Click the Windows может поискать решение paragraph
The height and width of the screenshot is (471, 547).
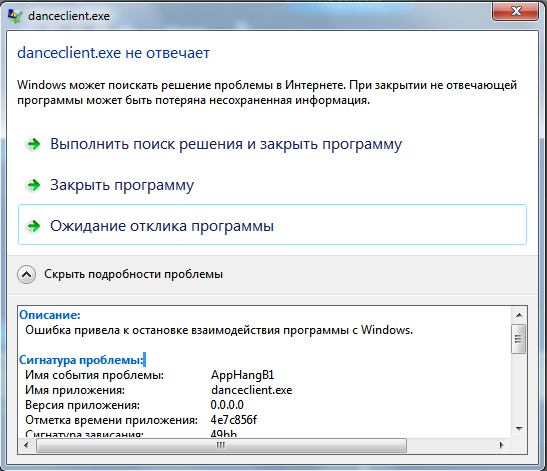point(267,92)
